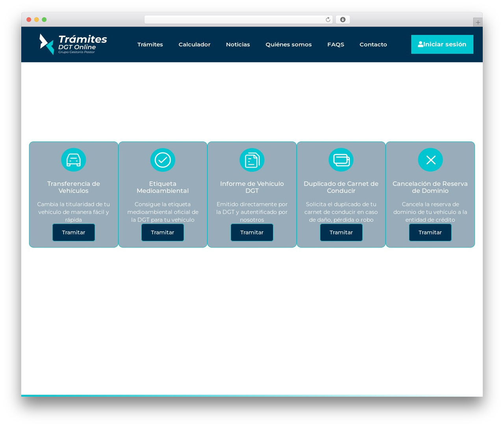The width and height of the screenshot is (504, 427).
Task: Tramitar the Transferencia de Vehículos service
Action: pyautogui.click(x=74, y=232)
